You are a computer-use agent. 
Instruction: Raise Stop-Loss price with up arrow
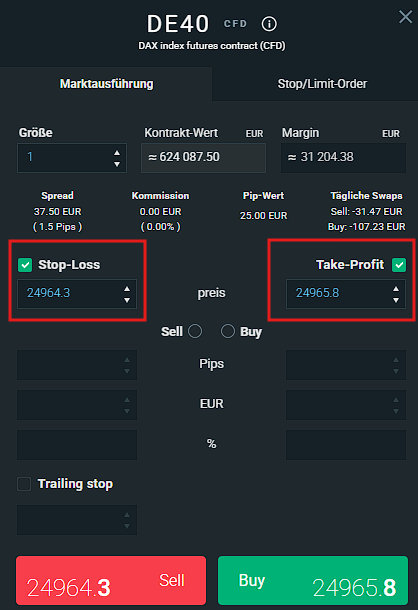tap(127, 289)
